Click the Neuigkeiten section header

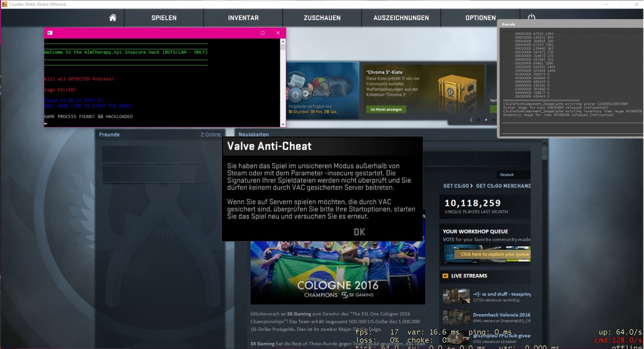pyautogui.click(x=254, y=134)
